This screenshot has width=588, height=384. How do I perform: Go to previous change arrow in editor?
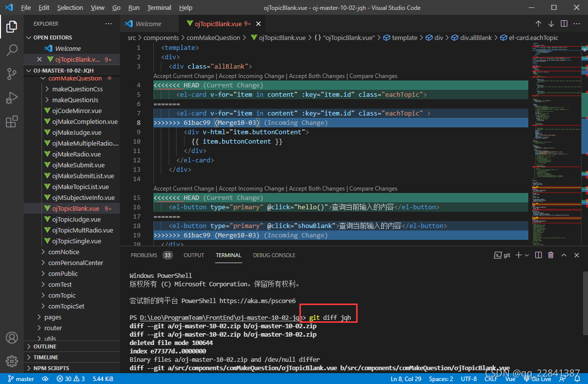pyautogui.click(x=539, y=24)
